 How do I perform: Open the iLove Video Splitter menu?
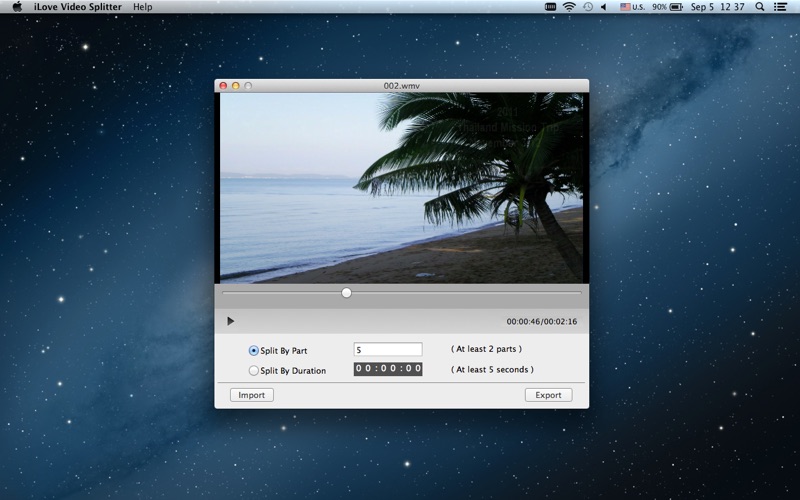tap(78, 7)
